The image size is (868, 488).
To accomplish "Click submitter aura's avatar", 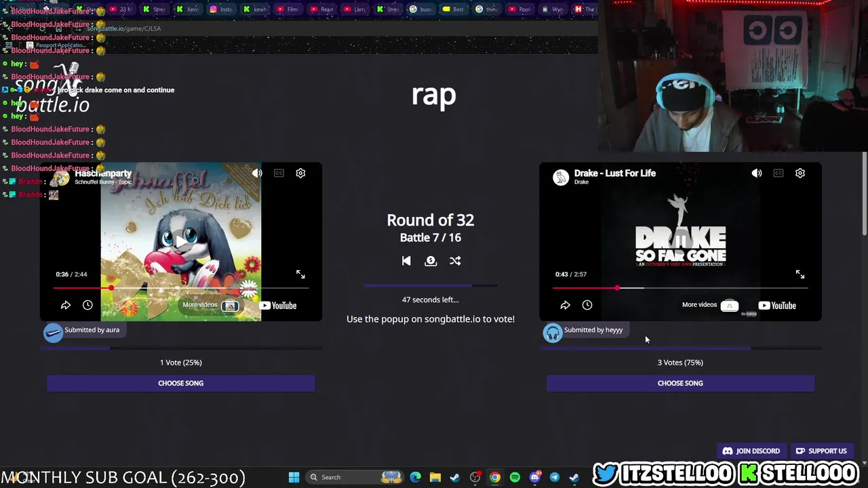I will click(54, 332).
